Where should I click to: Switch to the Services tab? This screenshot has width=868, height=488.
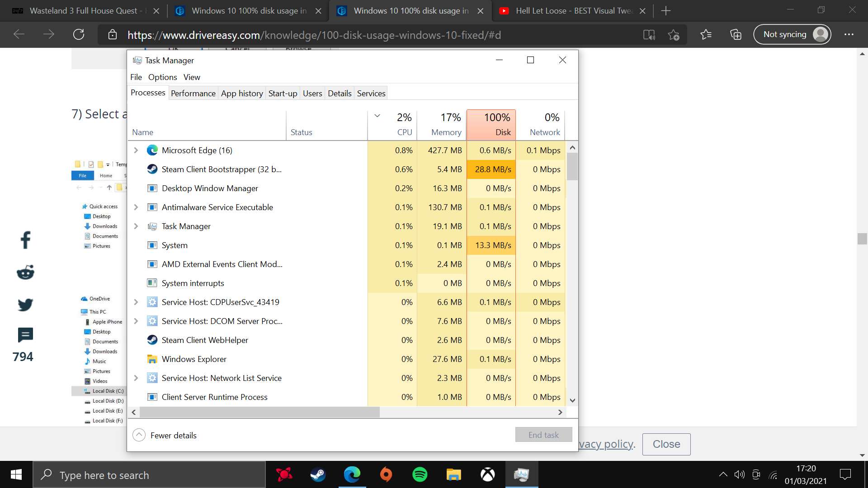[371, 93]
